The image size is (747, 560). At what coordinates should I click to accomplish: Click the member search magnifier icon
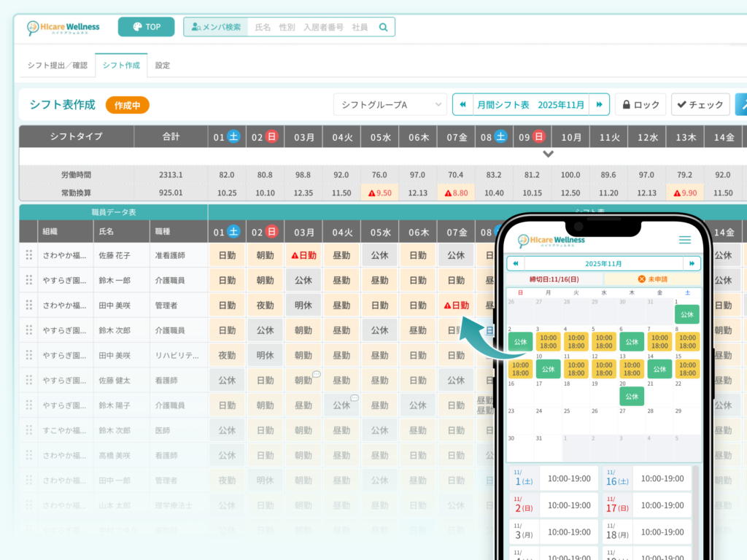coord(383,27)
